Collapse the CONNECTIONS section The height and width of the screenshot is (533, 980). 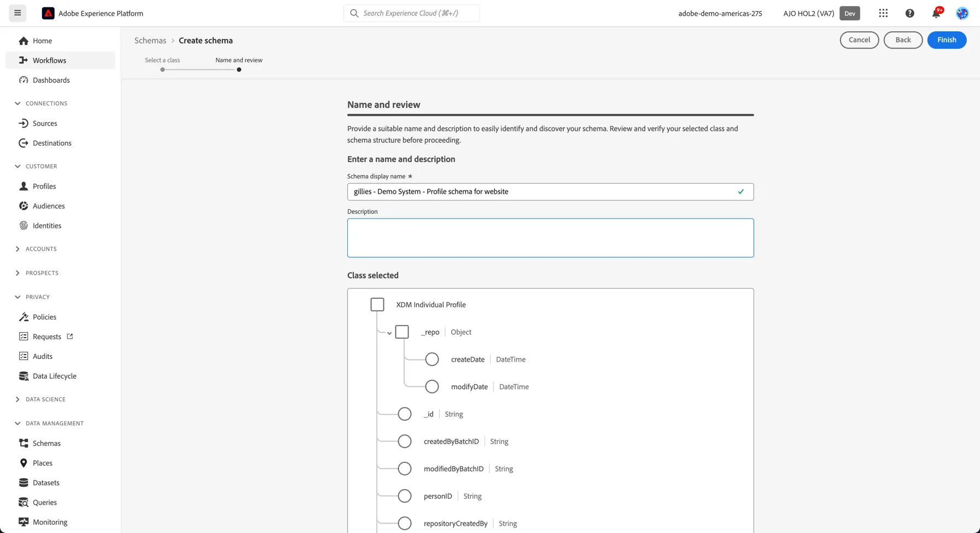(x=17, y=103)
